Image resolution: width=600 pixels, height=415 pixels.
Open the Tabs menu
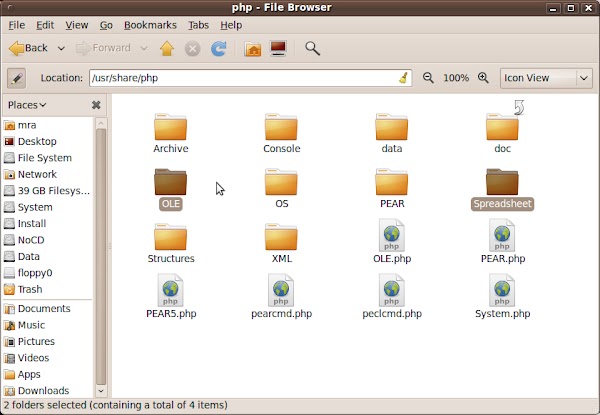[198, 25]
